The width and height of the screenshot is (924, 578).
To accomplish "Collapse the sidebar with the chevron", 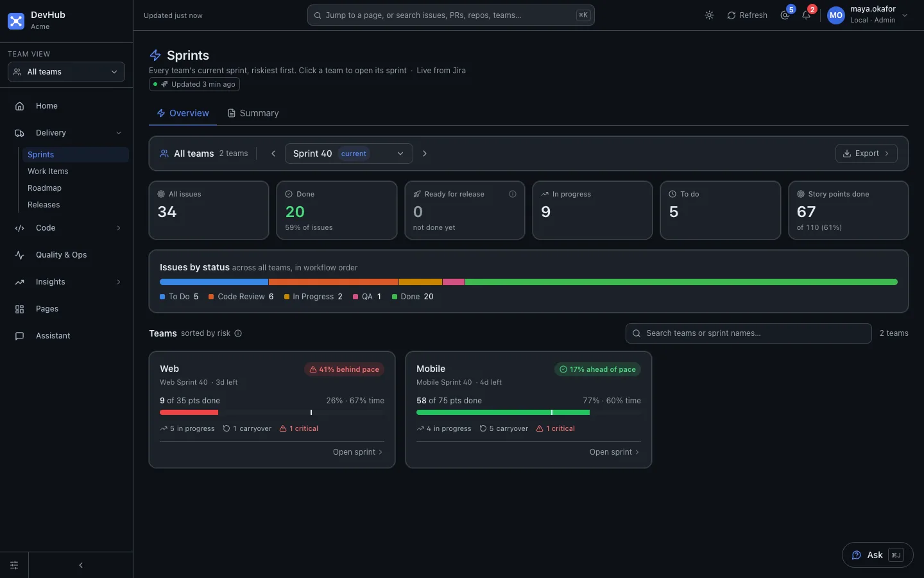I will click(81, 565).
